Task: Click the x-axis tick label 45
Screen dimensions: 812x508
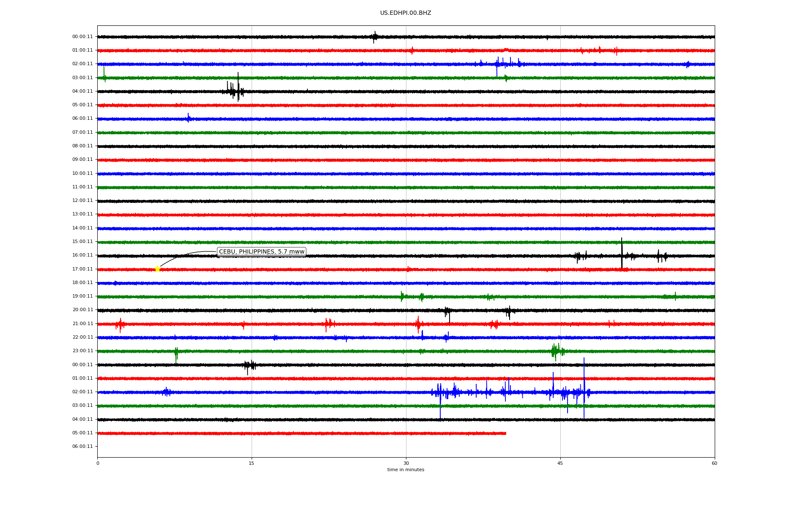Action: (x=560, y=464)
